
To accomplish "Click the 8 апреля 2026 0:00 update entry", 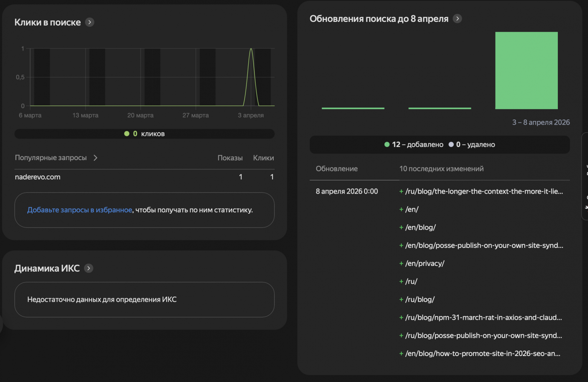I will pyautogui.click(x=347, y=191).
